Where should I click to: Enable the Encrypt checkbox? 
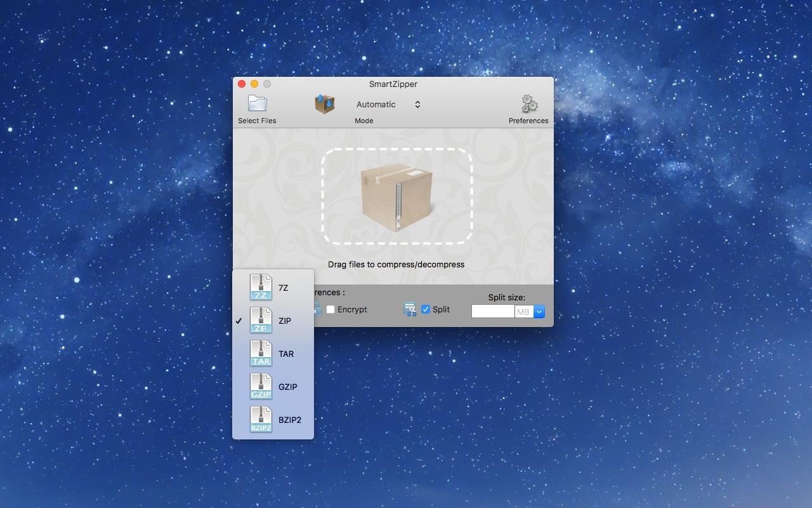pos(331,310)
